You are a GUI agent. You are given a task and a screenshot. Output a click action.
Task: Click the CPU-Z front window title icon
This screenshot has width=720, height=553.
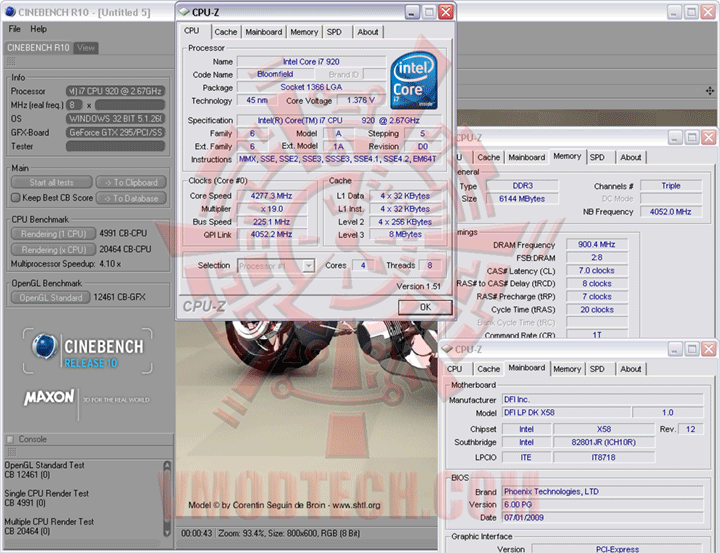pyautogui.click(x=184, y=12)
